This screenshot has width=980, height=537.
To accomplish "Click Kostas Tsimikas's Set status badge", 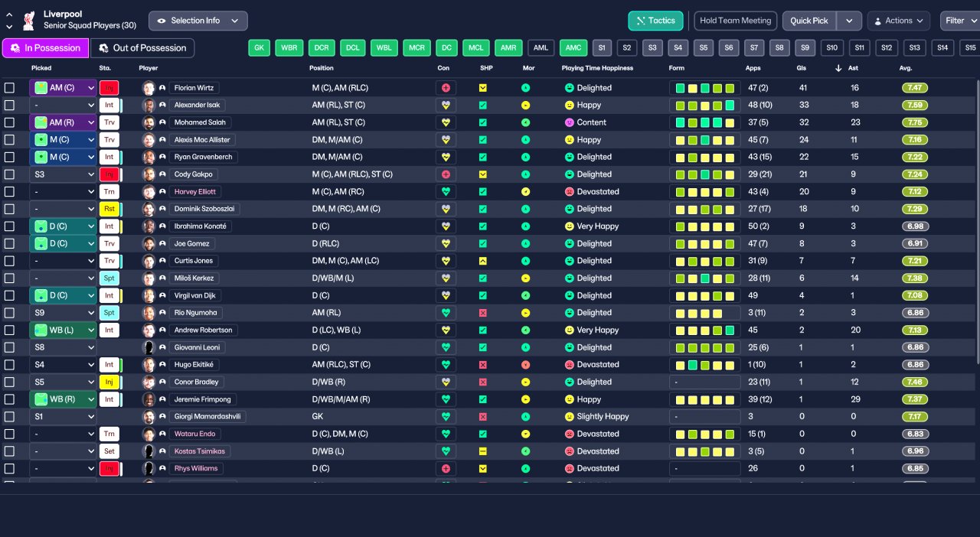I will tap(109, 451).
